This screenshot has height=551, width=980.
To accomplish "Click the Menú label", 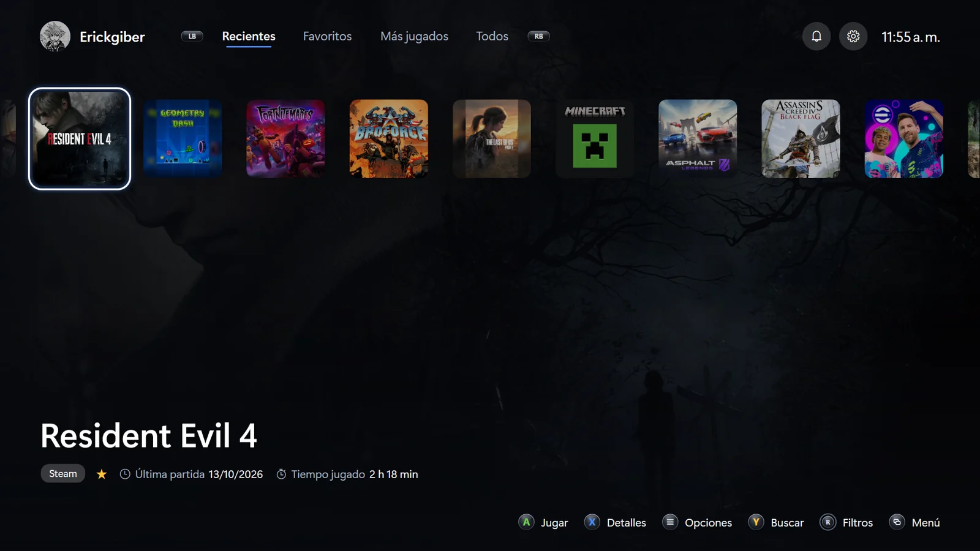I will [925, 523].
